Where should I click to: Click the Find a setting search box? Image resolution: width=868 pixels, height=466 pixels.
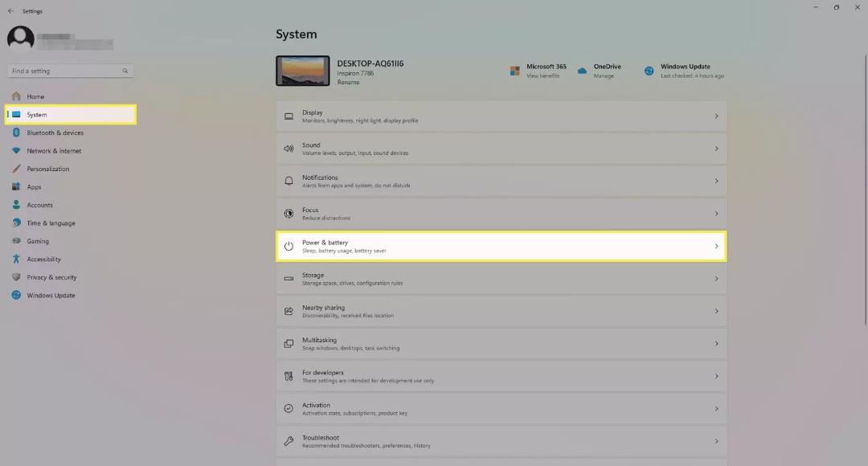(x=70, y=71)
